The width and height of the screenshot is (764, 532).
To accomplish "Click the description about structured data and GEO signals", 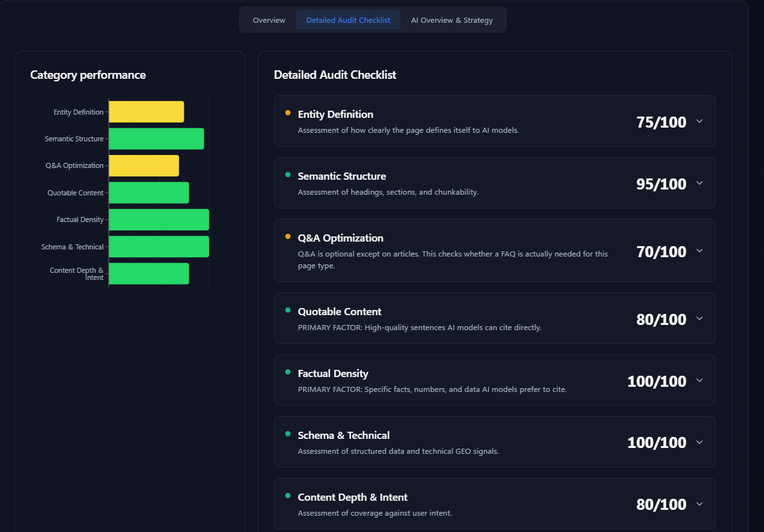I will pyautogui.click(x=398, y=451).
